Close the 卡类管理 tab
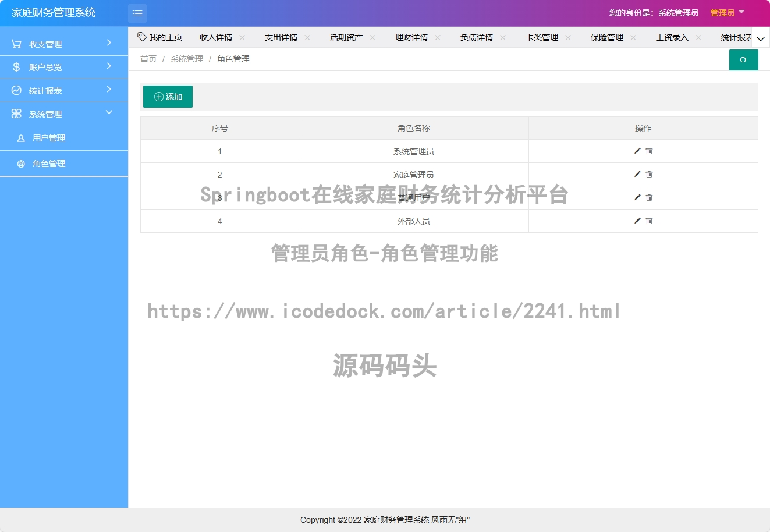 pos(568,37)
